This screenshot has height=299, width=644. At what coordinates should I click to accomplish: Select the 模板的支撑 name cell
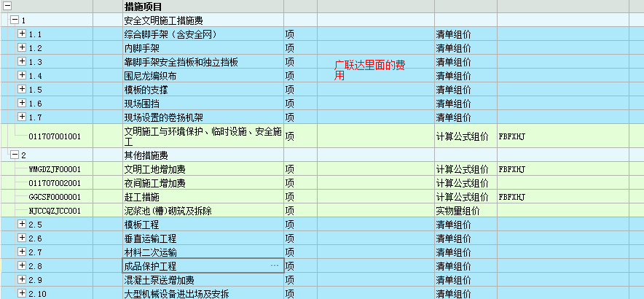[203, 90]
